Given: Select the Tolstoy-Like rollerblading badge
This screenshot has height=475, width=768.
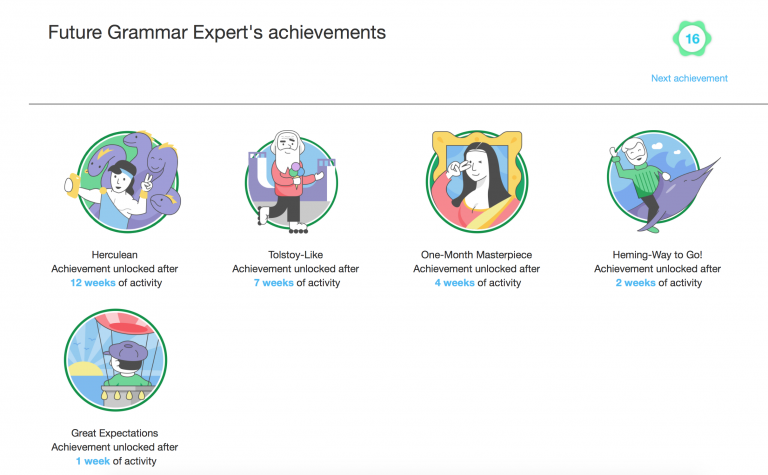Looking at the screenshot, I should [291, 181].
